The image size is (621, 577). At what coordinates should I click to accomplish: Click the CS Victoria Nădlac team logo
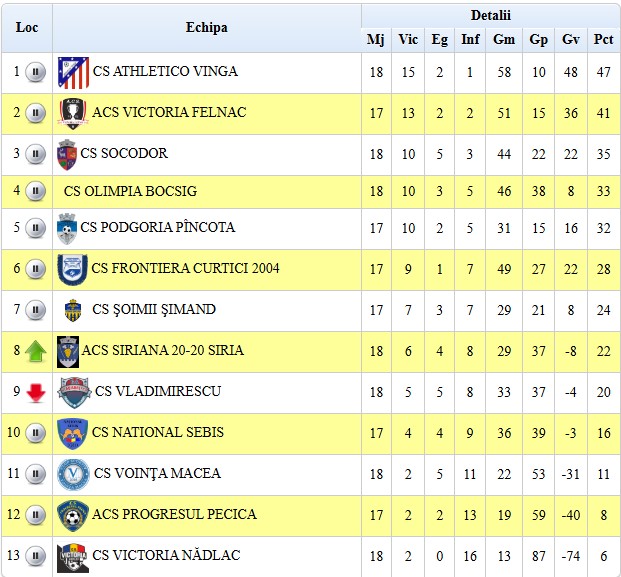pyautogui.click(x=73, y=556)
